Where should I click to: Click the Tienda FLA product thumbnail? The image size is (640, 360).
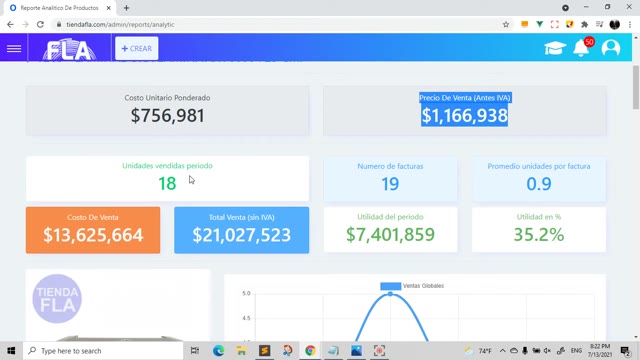(x=57, y=299)
